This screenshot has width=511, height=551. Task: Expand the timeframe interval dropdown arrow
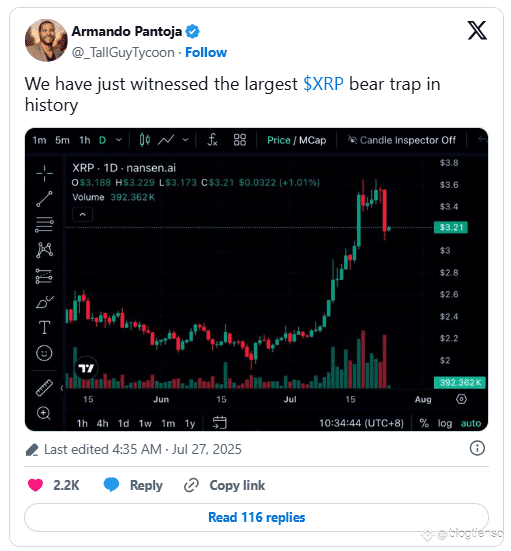(x=119, y=140)
